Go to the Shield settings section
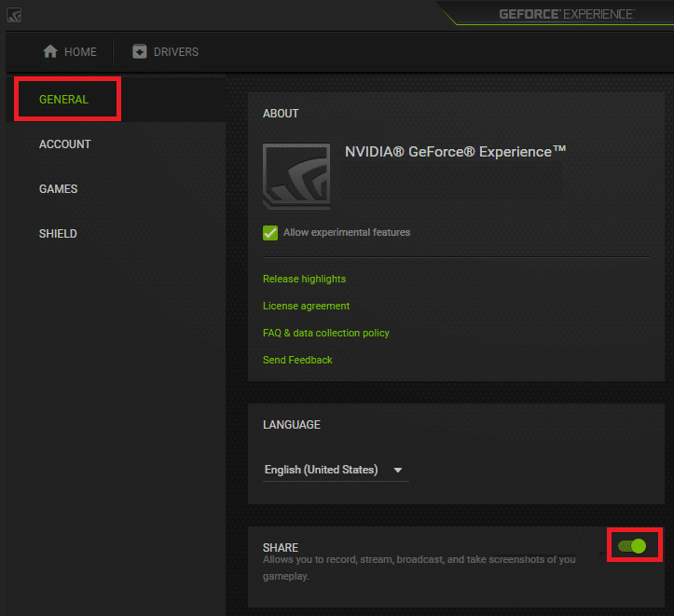 58,234
